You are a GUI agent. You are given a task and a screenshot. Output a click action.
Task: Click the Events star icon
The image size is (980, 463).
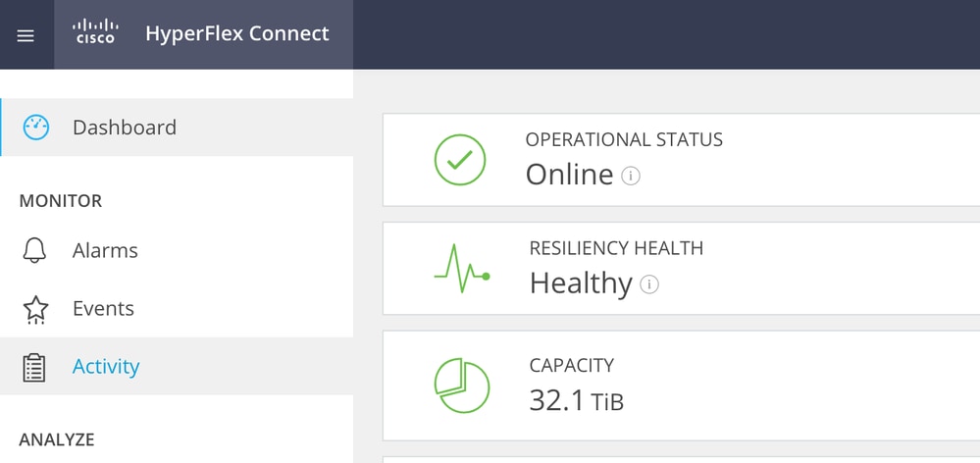(x=35, y=309)
